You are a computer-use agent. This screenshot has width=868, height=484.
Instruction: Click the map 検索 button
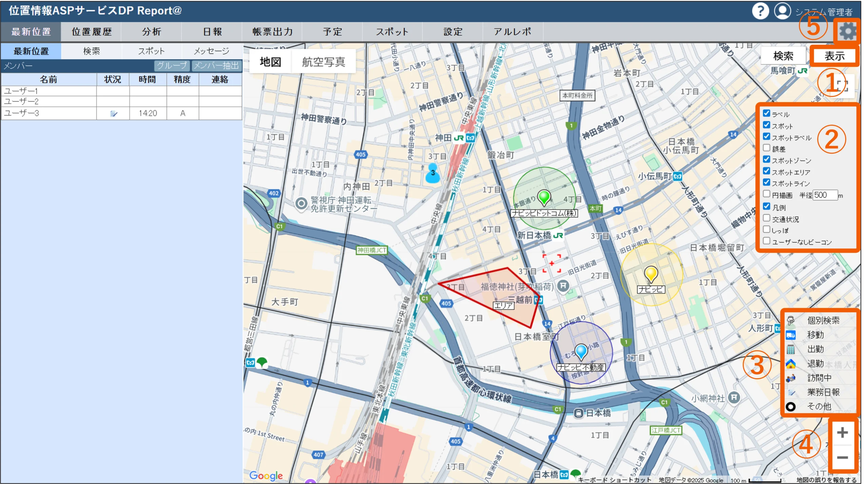(x=783, y=56)
